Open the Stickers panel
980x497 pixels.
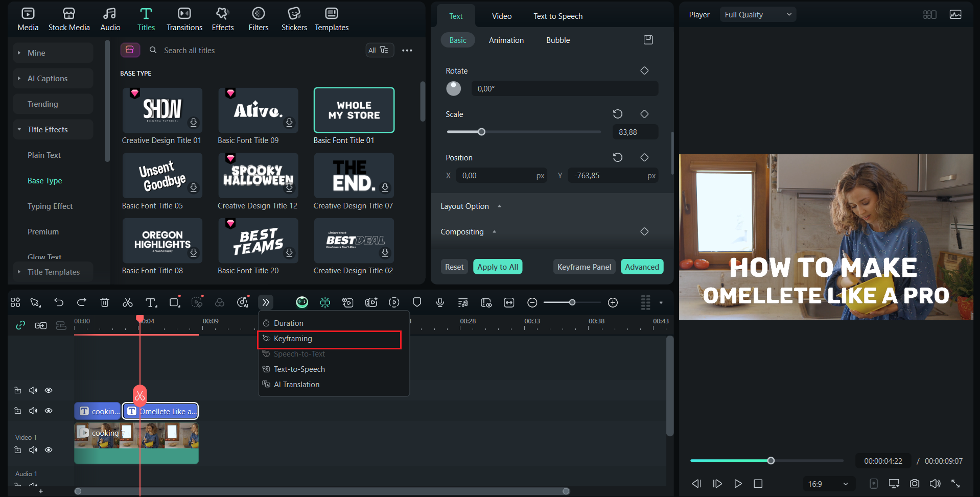point(294,19)
